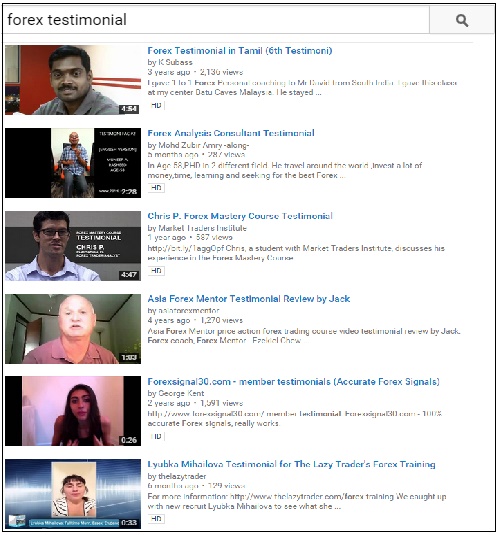Image resolution: width=500 pixels, height=535 pixels.
Task: Open 'Forex Analysis Consultant Testimonial' title
Action: pos(231,133)
